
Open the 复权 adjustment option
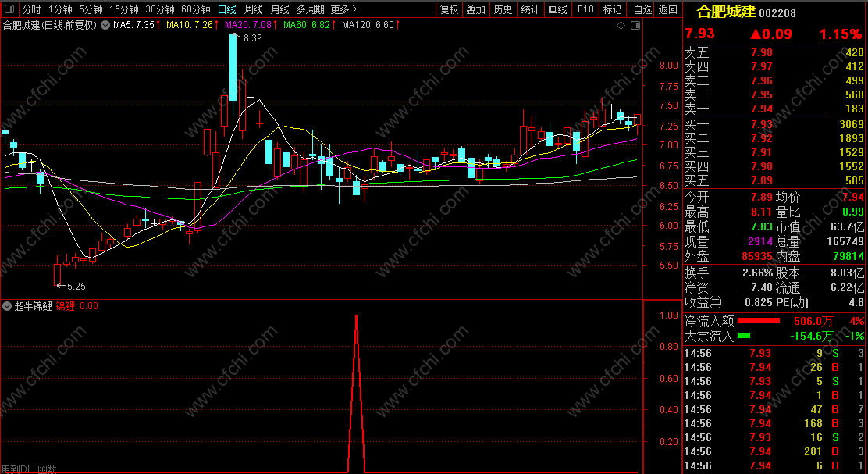[449, 9]
